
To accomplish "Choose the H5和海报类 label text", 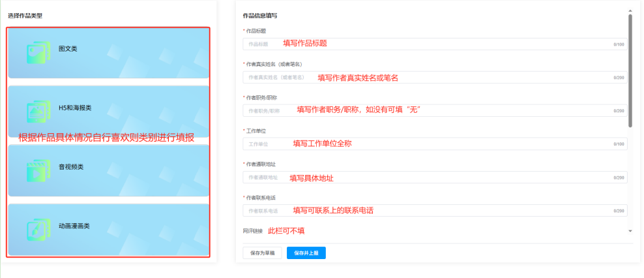I will (75, 108).
